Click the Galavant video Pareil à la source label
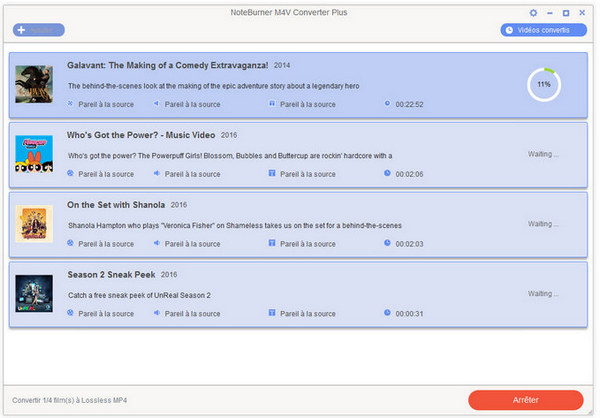This screenshot has height=418, width=600. tap(106, 104)
